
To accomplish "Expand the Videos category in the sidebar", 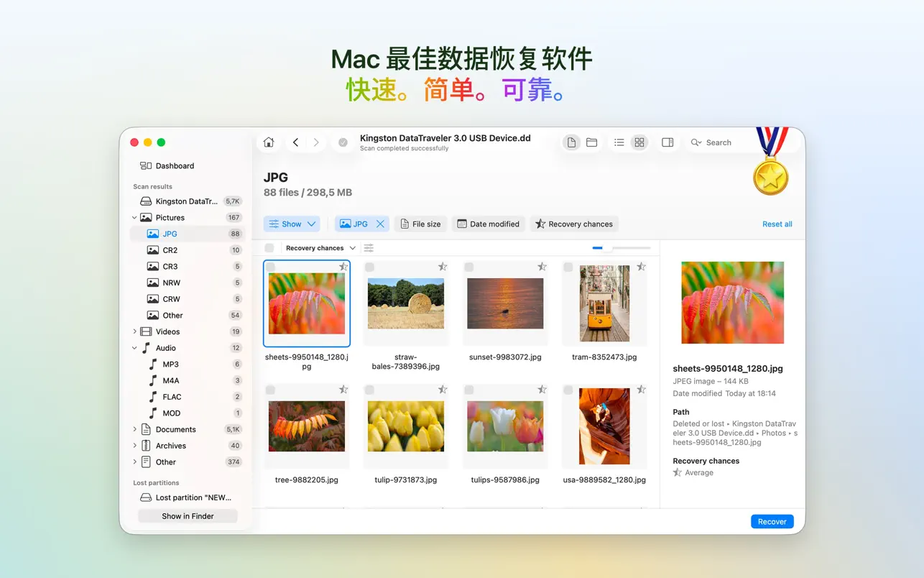I will pyautogui.click(x=134, y=331).
